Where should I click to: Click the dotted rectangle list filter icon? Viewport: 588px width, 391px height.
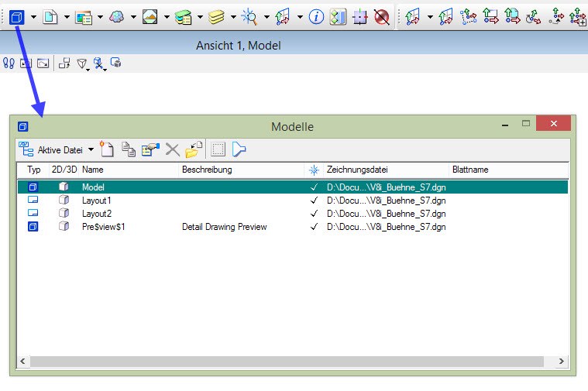click(218, 149)
